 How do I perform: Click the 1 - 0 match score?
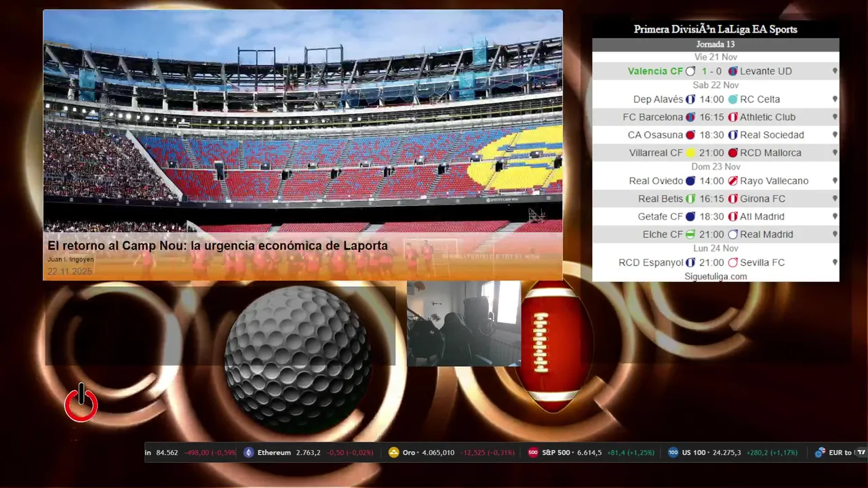tap(711, 71)
